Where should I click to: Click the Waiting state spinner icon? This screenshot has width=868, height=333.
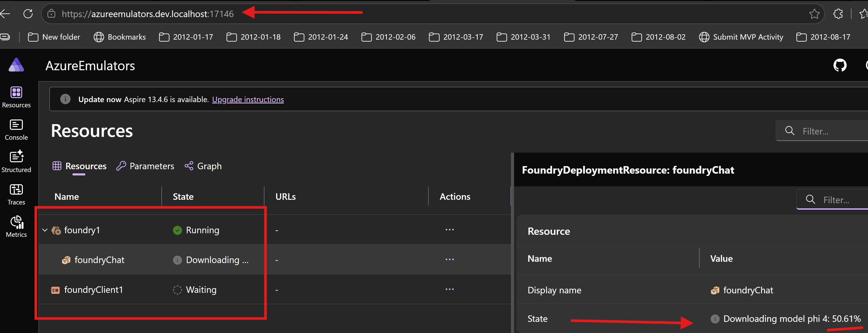(177, 290)
